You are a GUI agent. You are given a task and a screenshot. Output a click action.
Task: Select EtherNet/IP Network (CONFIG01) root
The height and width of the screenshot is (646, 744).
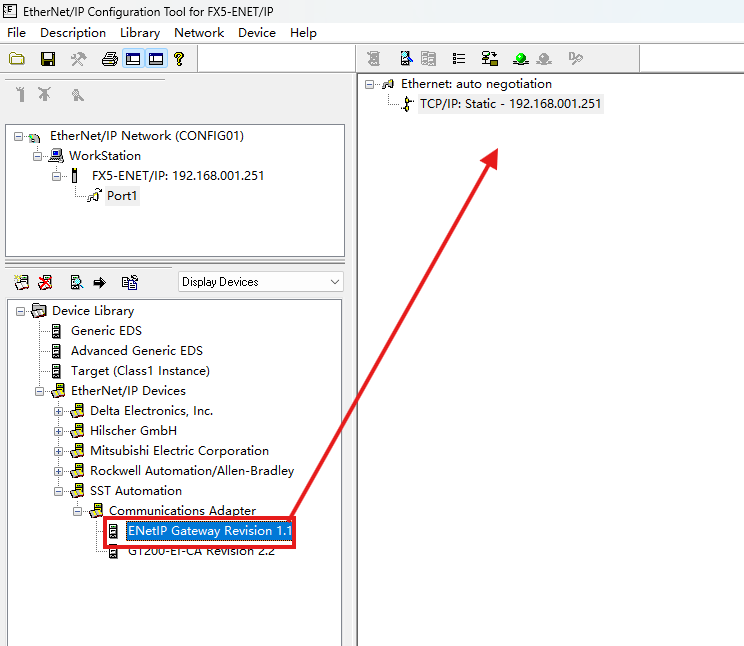pyautogui.click(x=147, y=136)
